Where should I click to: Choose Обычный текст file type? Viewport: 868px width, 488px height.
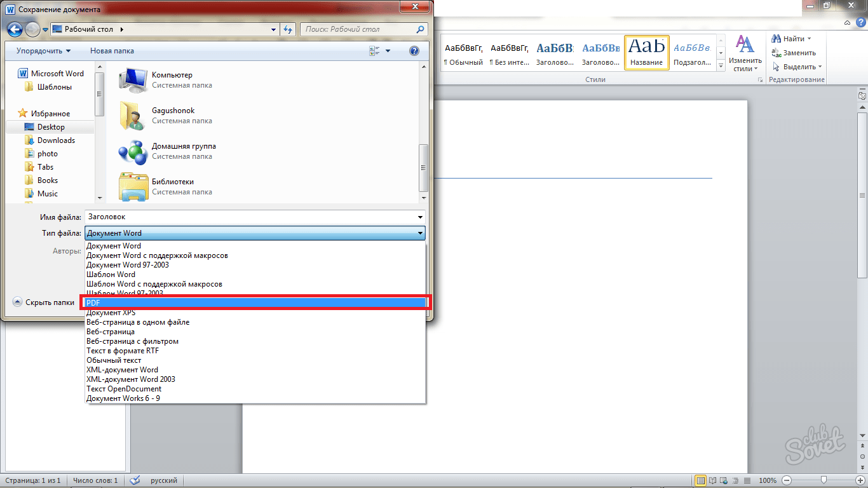click(x=255, y=360)
